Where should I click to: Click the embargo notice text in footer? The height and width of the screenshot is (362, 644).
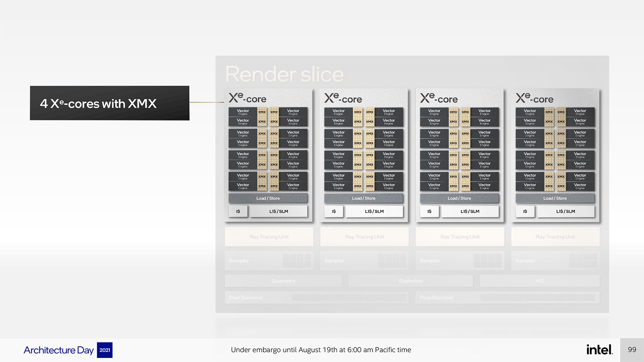click(x=321, y=350)
